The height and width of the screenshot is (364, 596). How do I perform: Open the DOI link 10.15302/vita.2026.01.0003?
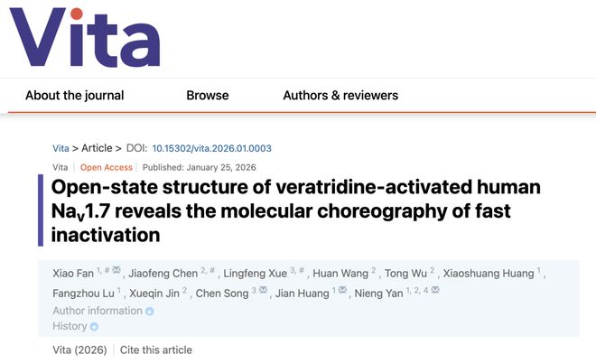[211, 148]
